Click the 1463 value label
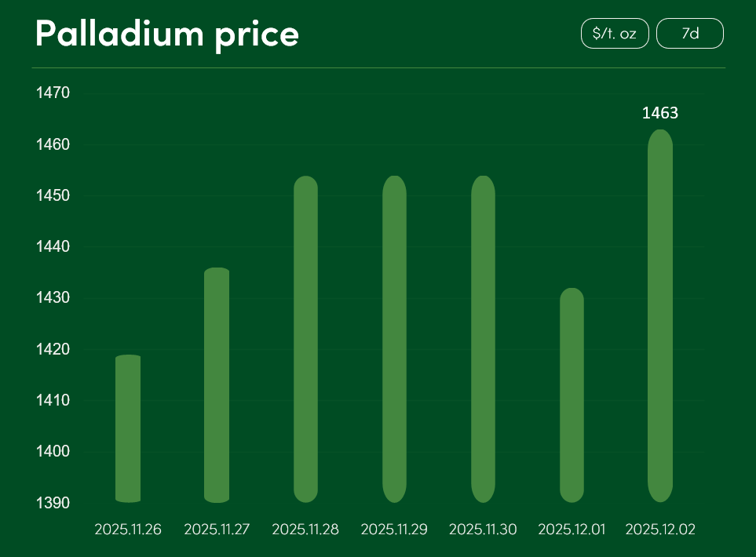Image resolution: width=756 pixels, height=557 pixels. point(660,113)
